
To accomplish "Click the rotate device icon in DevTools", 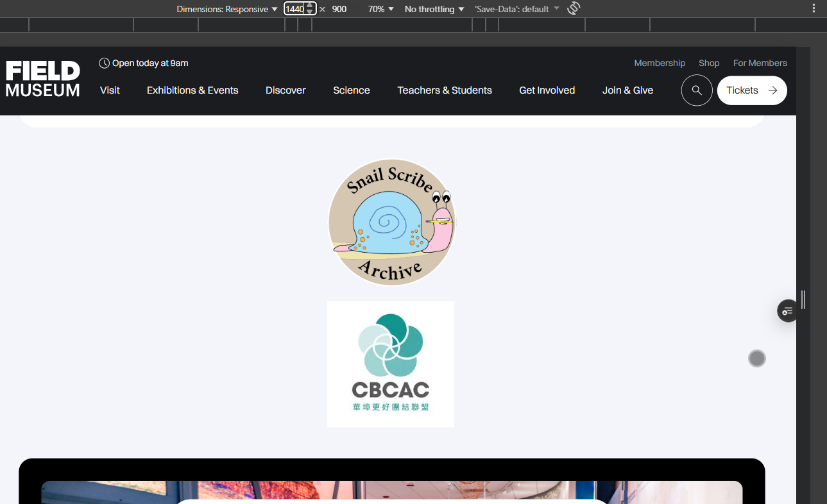I will coord(574,8).
